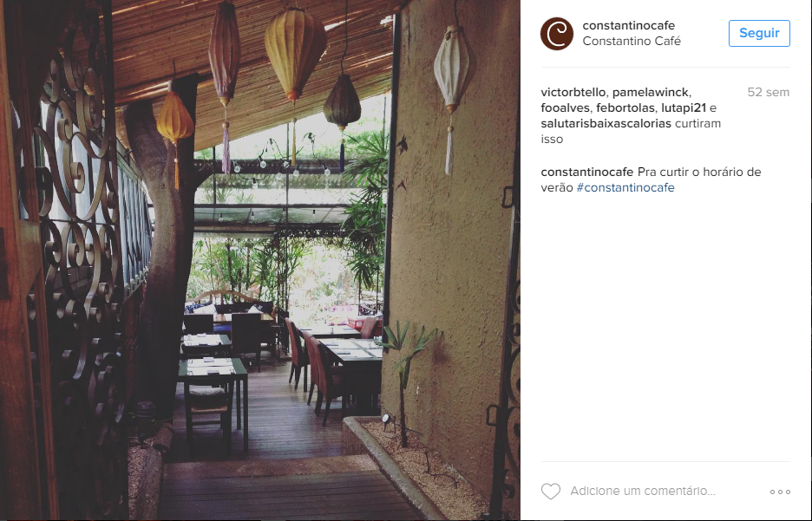Open the #constantinocafe hashtag
Image resolution: width=812 pixels, height=521 pixels.
click(x=625, y=188)
